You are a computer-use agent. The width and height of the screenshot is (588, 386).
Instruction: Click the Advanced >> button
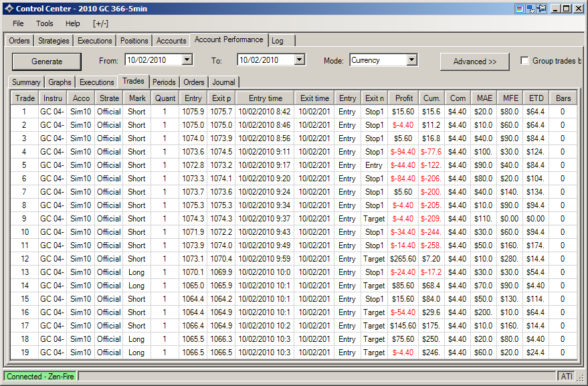[x=474, y=61]
